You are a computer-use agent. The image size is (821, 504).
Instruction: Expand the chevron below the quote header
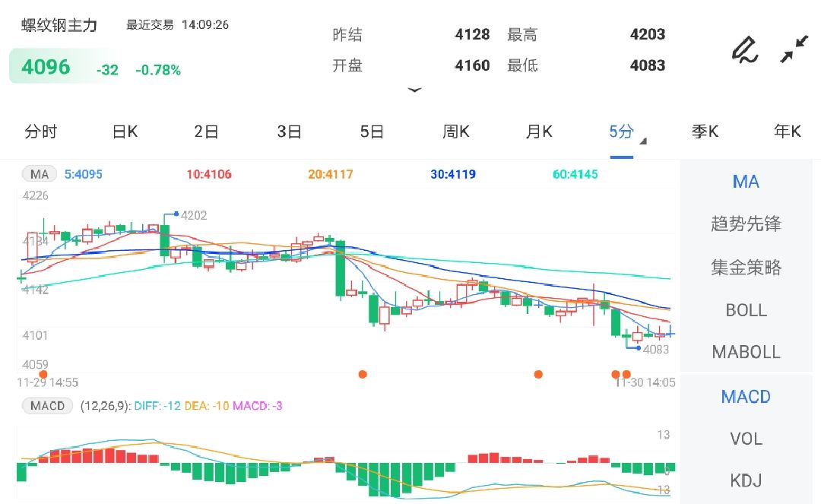tap(415, 90)
